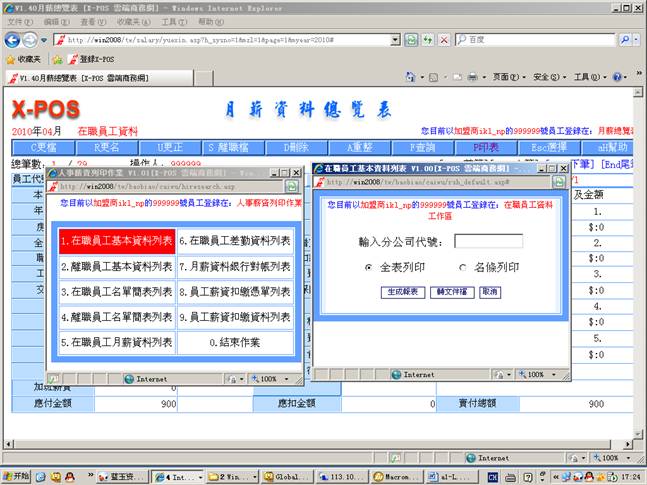Click the 取消 cancel button
647x485 pixels.
[x=489, y=292]
